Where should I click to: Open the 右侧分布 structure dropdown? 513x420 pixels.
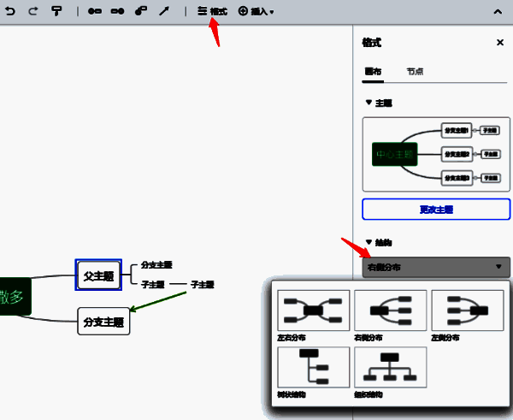tap(436, 267)
